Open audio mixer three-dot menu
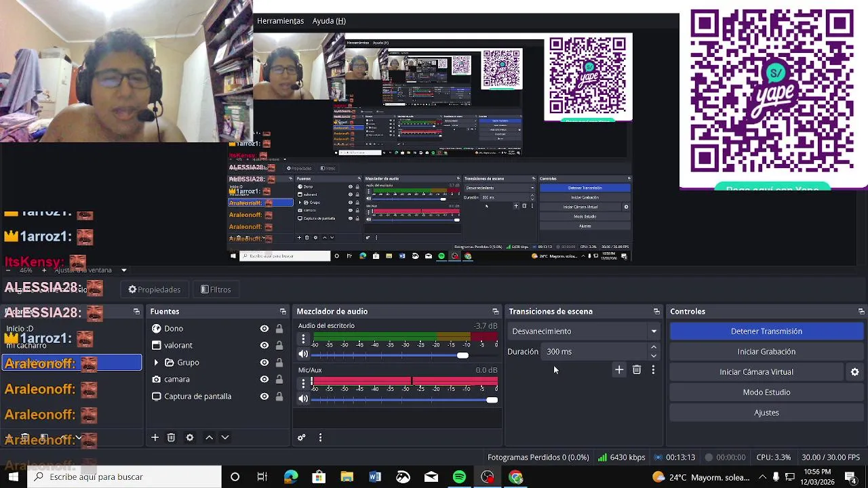 tap(321, 438)
